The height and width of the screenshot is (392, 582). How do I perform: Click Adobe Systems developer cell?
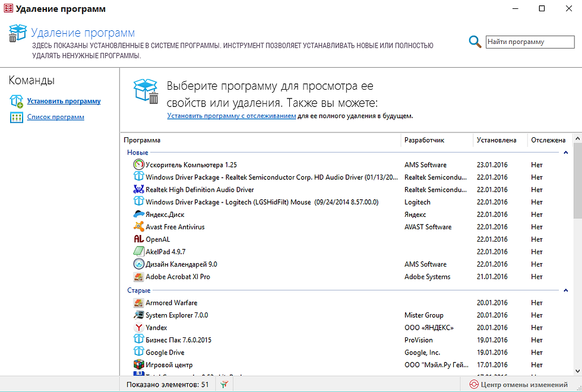coord(427,277)
